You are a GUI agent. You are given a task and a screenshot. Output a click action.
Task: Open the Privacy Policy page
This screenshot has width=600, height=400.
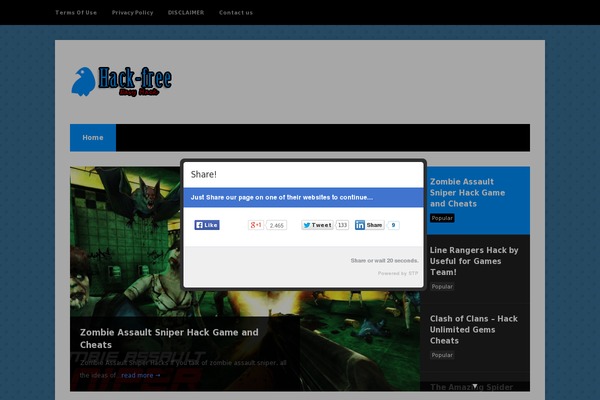[132, 13]
